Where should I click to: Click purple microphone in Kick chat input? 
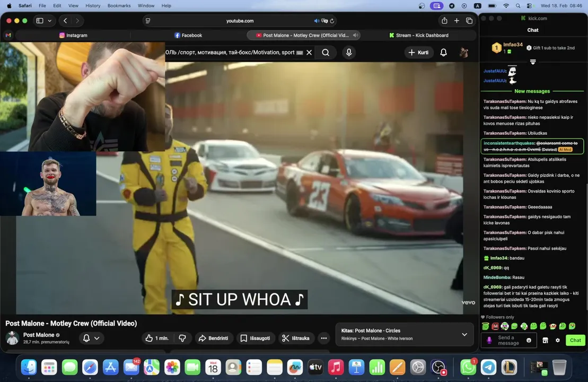click(489, 340)
